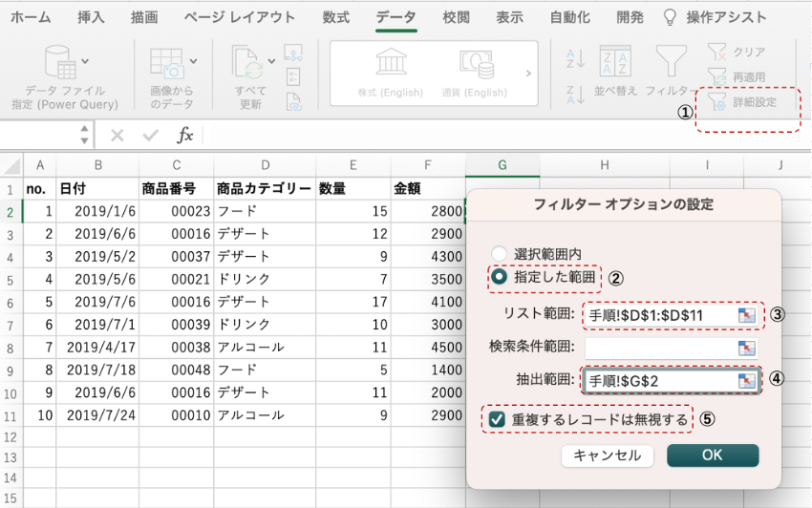Switch to the 挿入 tab

pyautogui.click(x=91, y=17)
